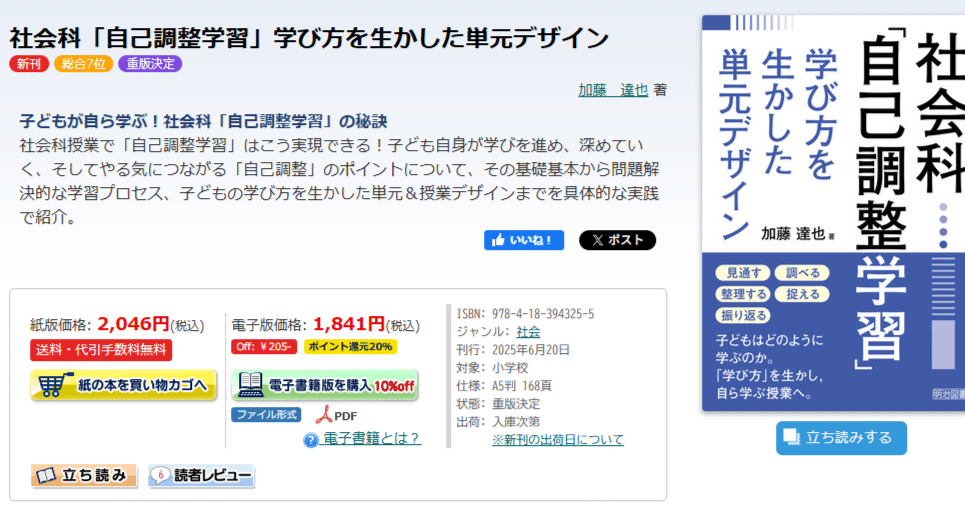Click the laptop icon on the e-book purchase button

tap(250, 385)
